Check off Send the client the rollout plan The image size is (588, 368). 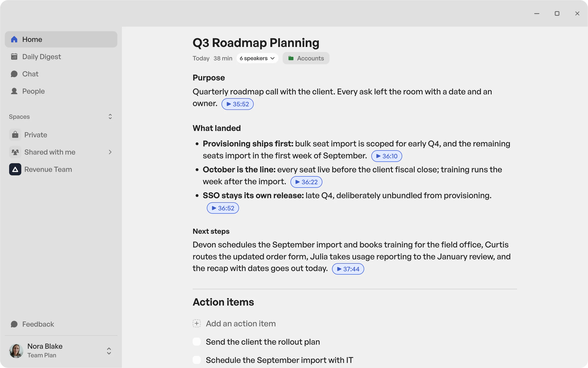click(x=197, y=342)
